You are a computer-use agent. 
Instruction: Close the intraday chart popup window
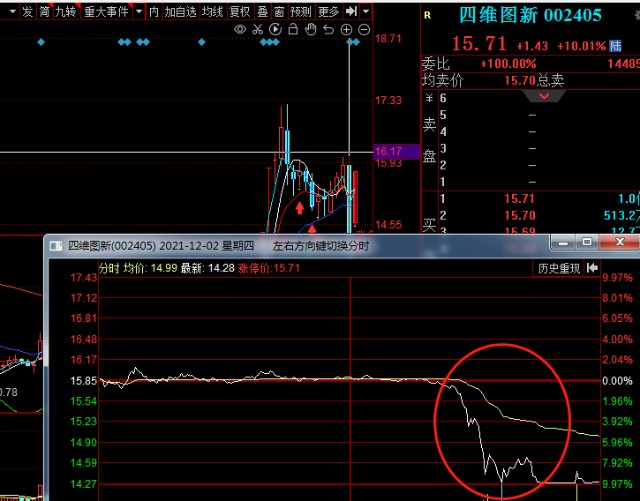tap(620, 242)
